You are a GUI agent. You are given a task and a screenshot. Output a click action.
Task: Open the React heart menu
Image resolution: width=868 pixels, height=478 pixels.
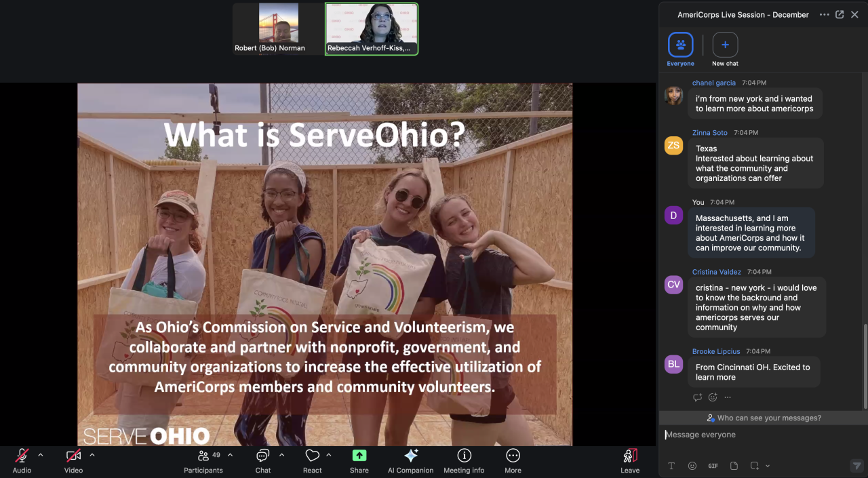point(313,460)
